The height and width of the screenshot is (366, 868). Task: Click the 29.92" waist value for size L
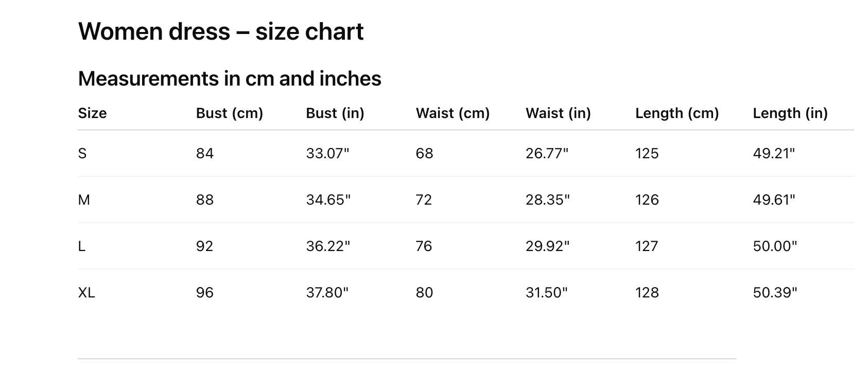(x=547, y=246)
